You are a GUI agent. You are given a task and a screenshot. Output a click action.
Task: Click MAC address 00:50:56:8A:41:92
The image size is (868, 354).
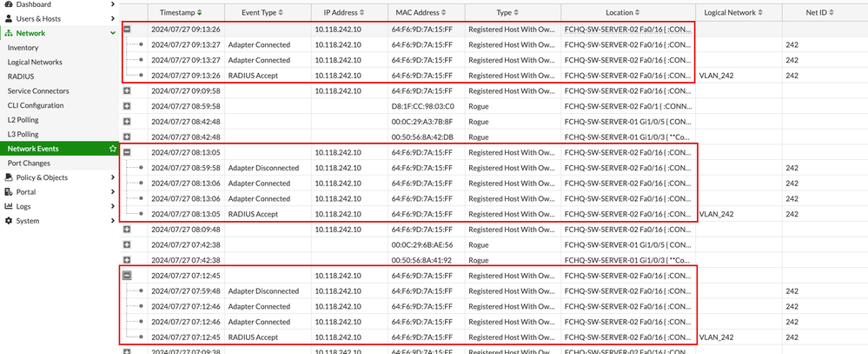pyautogui.click(x=422, y=260)
